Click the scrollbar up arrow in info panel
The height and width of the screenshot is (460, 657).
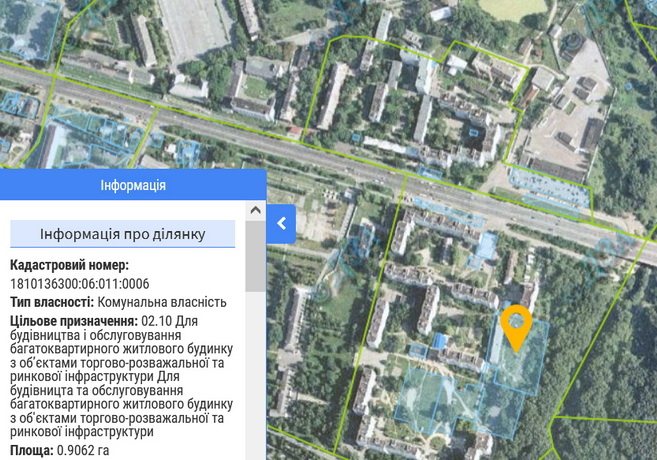[255, 211]
